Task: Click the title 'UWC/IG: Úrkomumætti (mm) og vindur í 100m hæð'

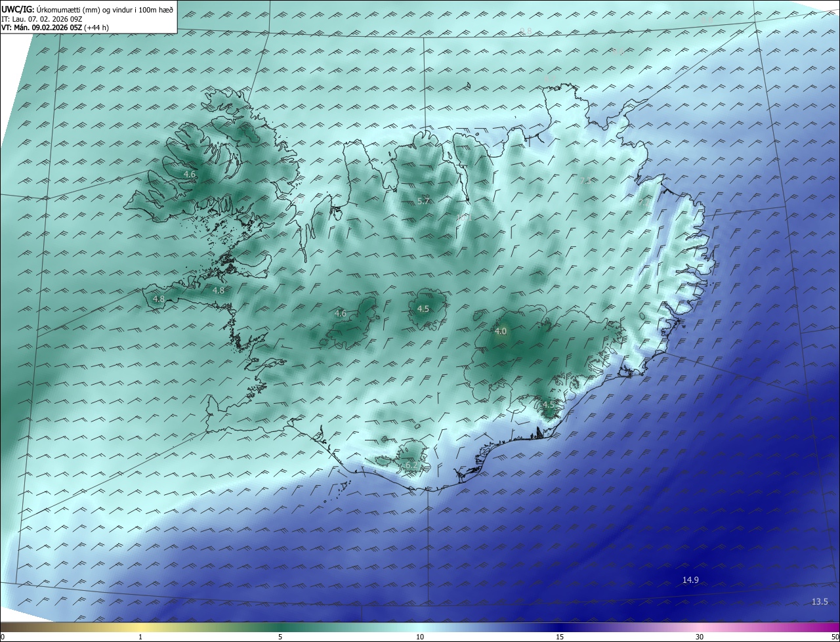Action: pos(87,10)
